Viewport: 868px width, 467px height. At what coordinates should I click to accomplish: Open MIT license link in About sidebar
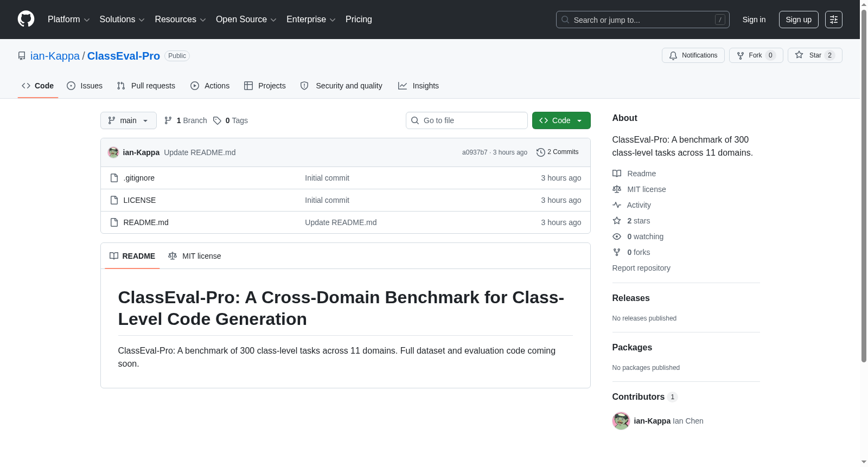point(639,189)
